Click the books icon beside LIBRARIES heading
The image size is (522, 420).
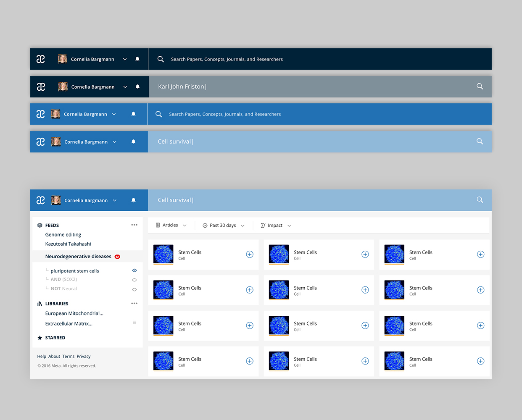[x=40, y=304]
